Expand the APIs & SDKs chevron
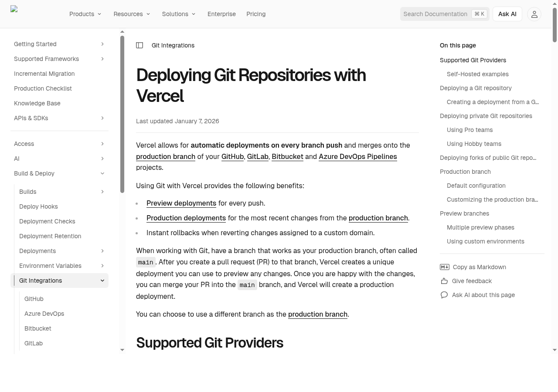 pyautogui.click(x=102, y=118)
